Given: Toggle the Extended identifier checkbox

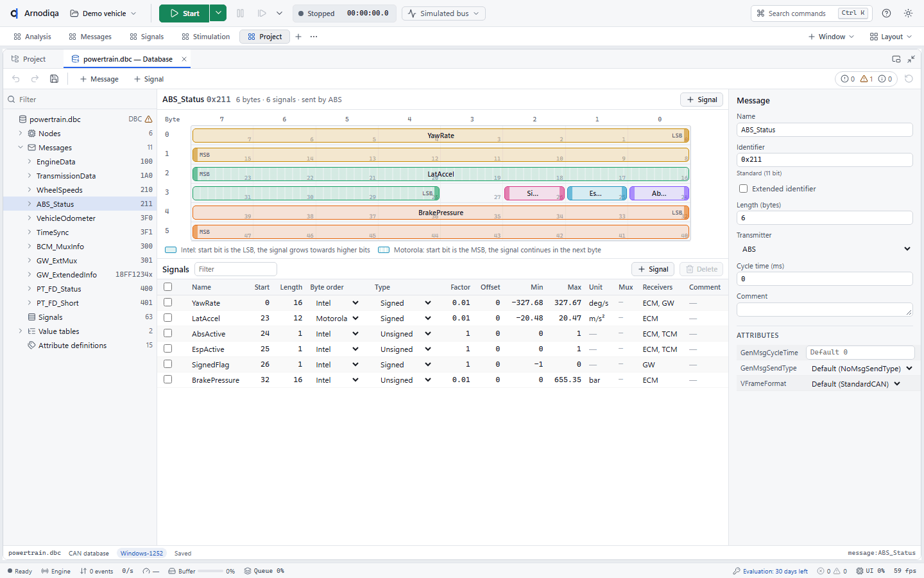Looking at the screenshot, I should pos(743,189).
